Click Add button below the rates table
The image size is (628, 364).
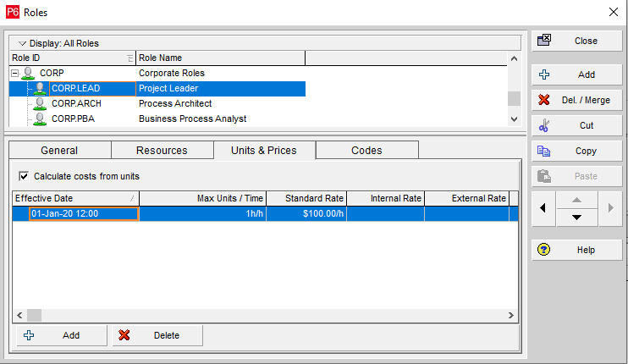click(x=62, y=335)
